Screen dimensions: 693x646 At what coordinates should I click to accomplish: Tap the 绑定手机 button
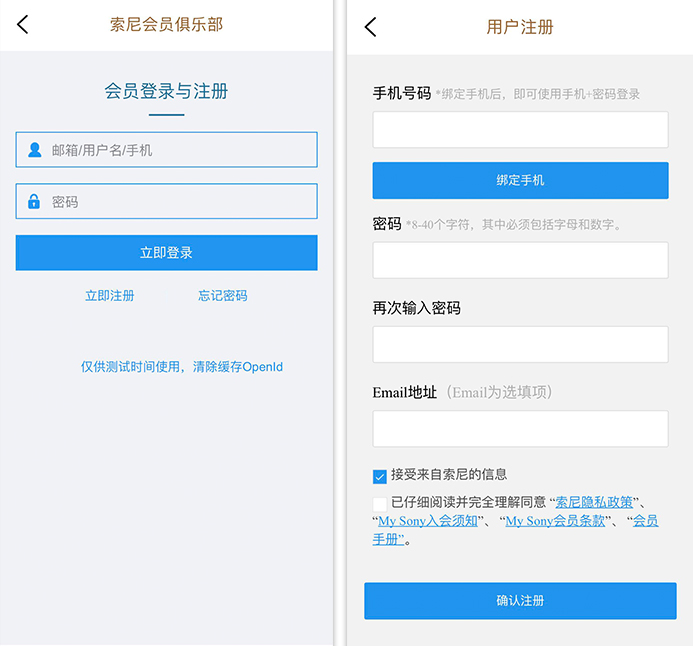[x=521, y=180]
